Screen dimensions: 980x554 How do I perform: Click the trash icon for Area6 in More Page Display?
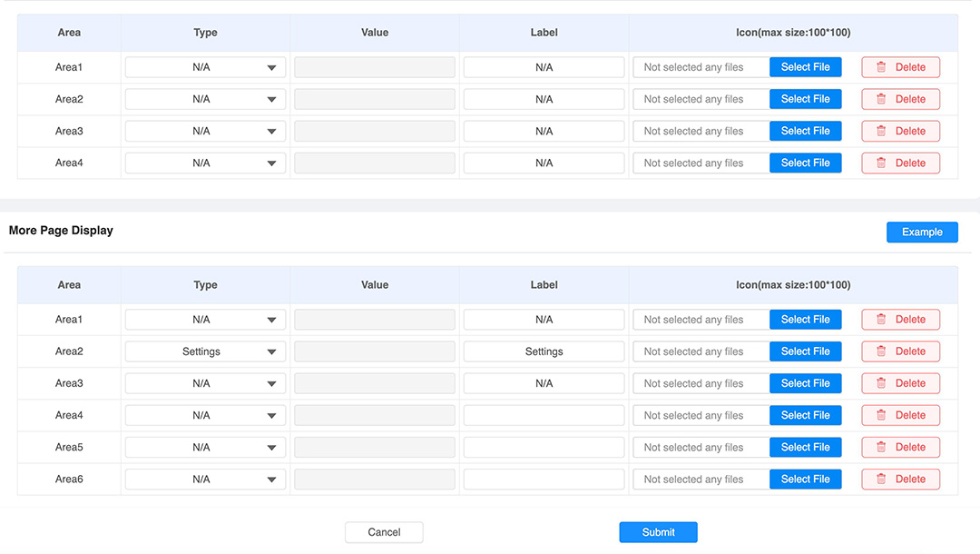[880, 479]
